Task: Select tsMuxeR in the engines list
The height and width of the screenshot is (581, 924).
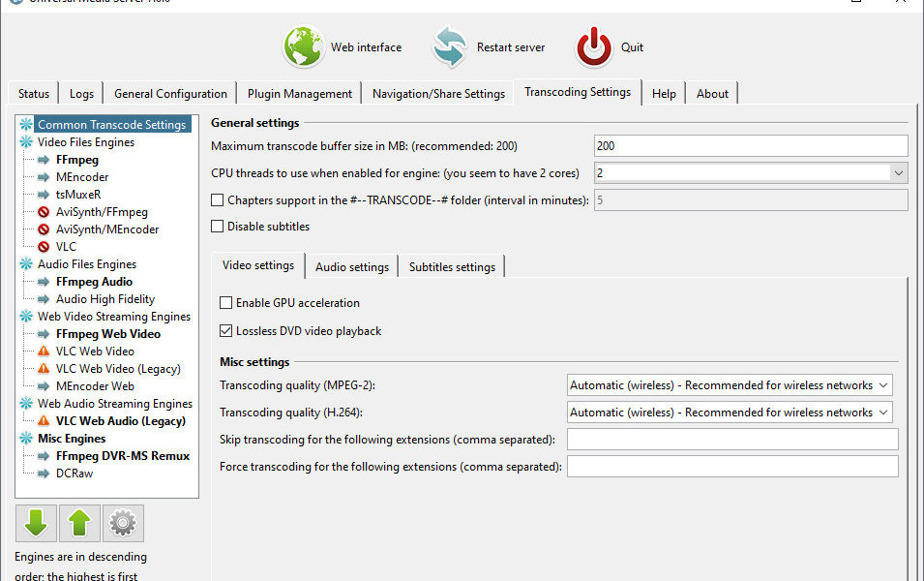Action: tap(78, 195)
